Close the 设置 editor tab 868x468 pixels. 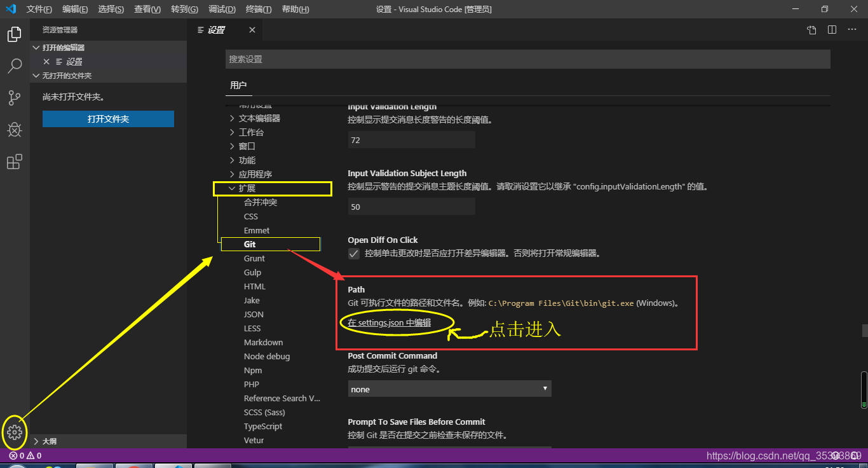coord(252,30)
